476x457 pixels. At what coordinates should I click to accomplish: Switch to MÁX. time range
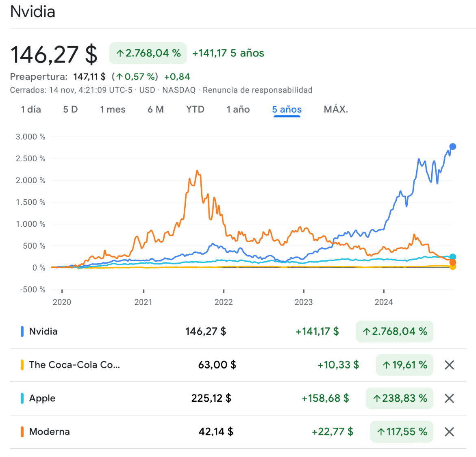336,109
